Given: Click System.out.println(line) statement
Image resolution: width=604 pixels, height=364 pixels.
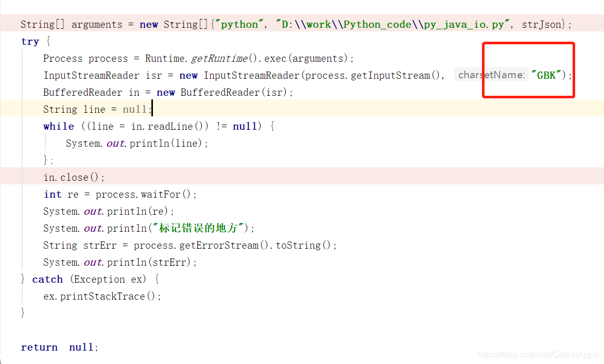Looking at the screenshot, I should (137, 143).
